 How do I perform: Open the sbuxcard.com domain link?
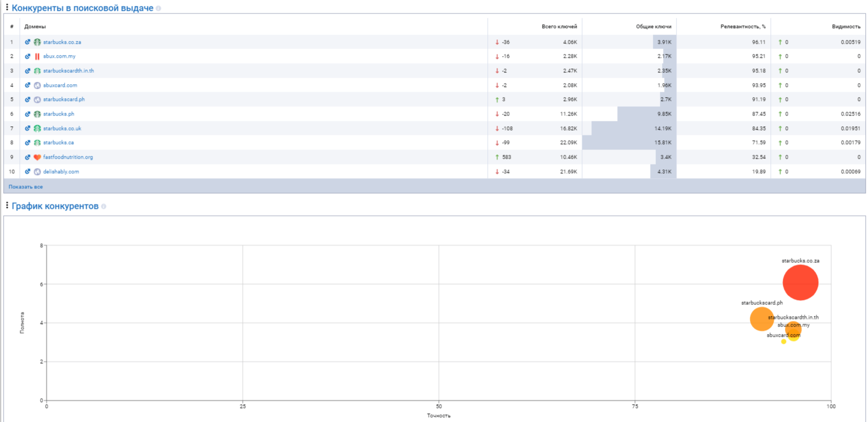[x=60, y=85]
